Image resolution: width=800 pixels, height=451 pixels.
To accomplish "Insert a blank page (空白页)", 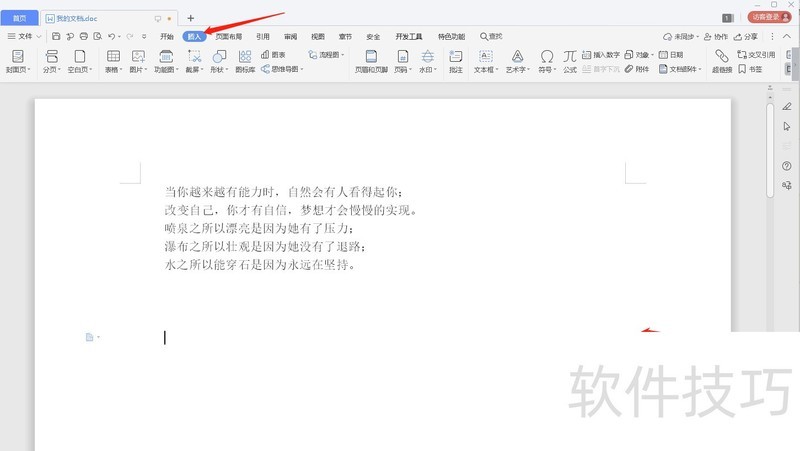I will pos(80,61).
